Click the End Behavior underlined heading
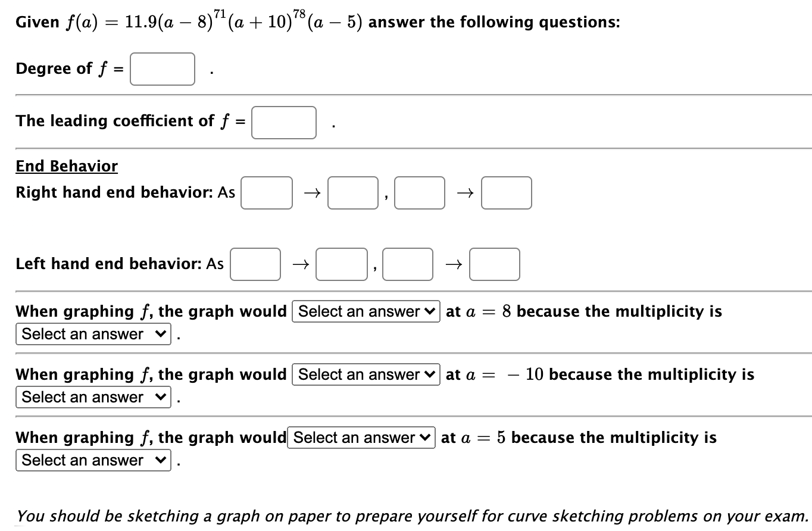 66,165
